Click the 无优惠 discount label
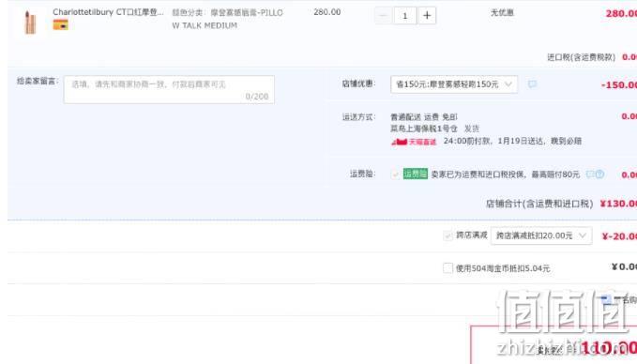The width and height of the screenshot is (637, 364). [502, 12]
